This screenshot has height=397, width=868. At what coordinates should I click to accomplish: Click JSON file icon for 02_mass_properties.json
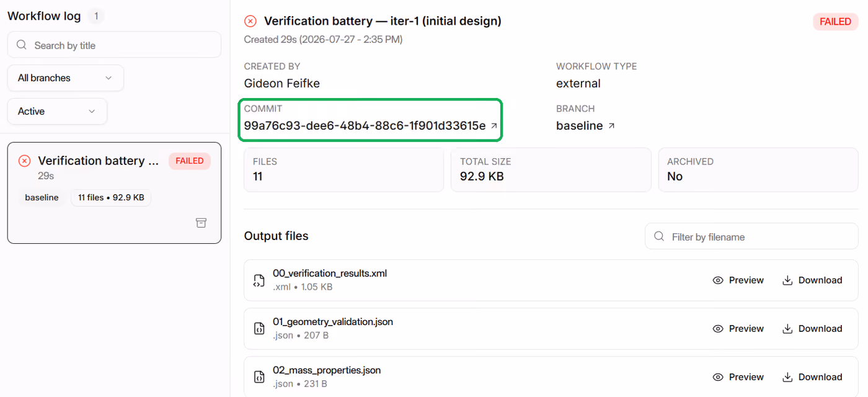(259, 377)
